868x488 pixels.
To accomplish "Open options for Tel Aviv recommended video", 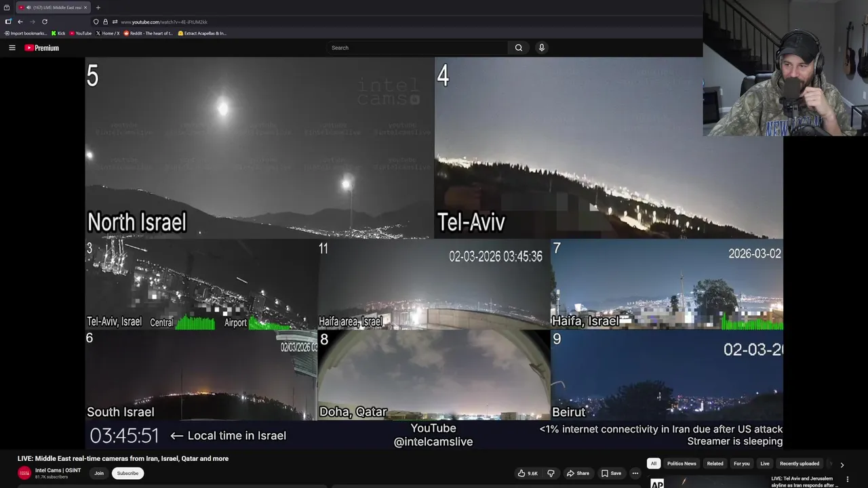I will point(847,479).
